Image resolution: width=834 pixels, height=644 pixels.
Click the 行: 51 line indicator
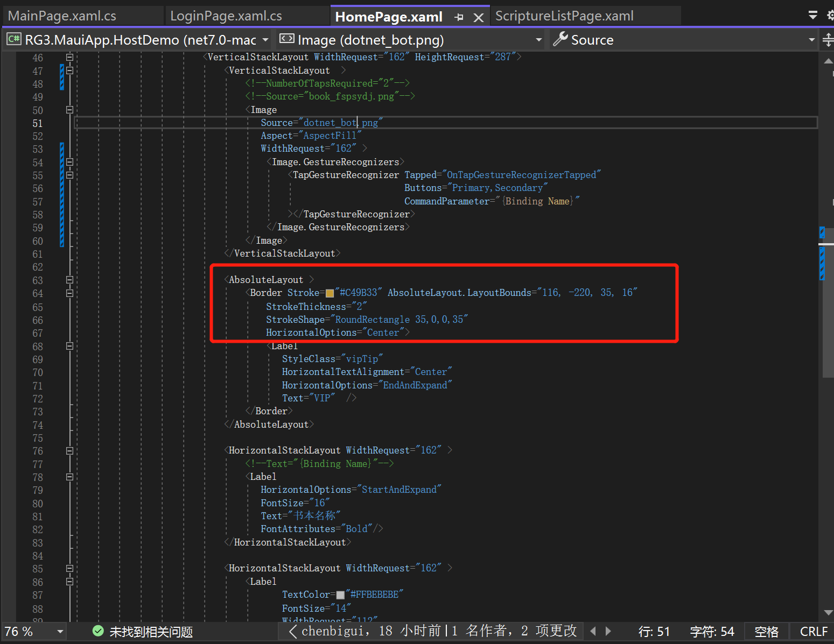click(x=654, y=632)
